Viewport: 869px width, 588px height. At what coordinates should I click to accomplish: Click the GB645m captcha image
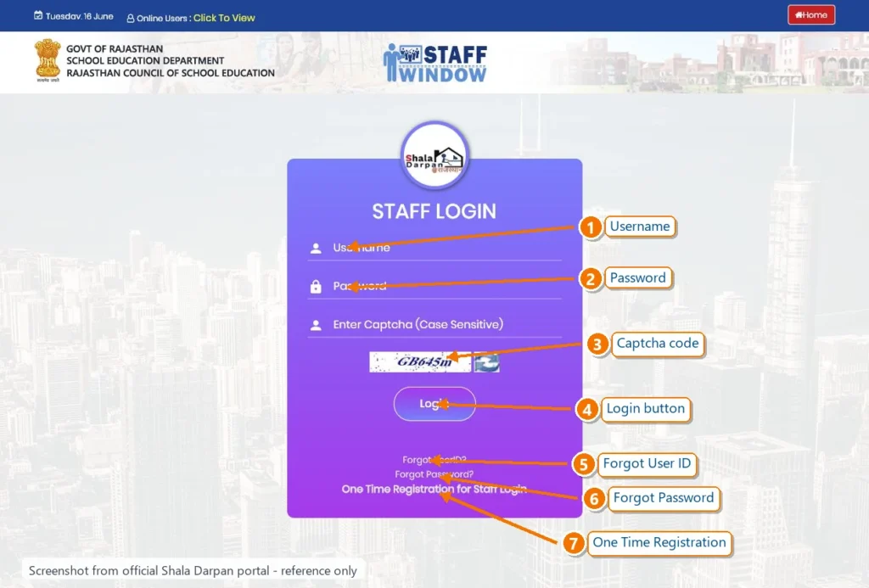pos(420,362)
